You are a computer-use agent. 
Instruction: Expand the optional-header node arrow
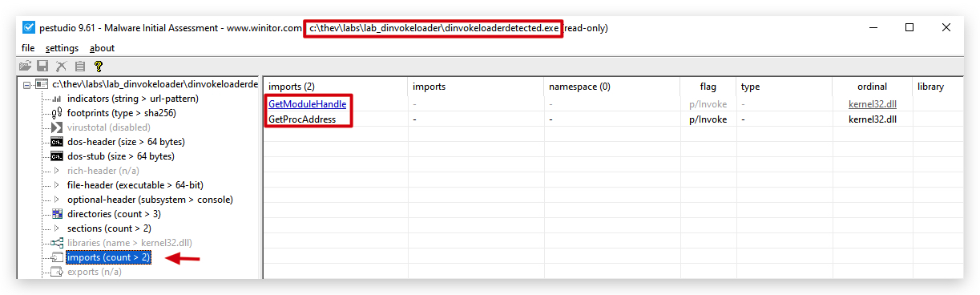57,200
